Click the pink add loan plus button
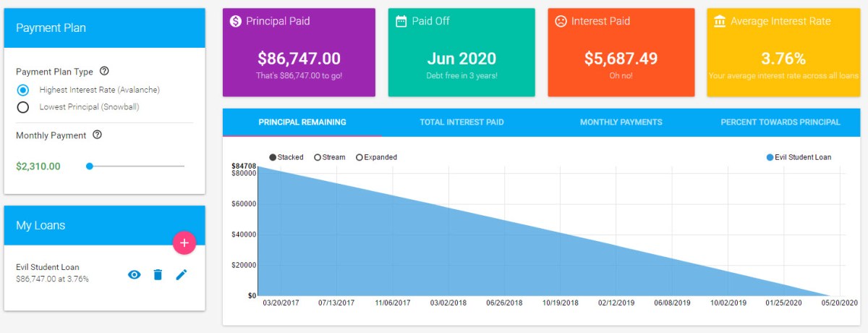Viewport: 868px width, 333px height. coord(184,243)
